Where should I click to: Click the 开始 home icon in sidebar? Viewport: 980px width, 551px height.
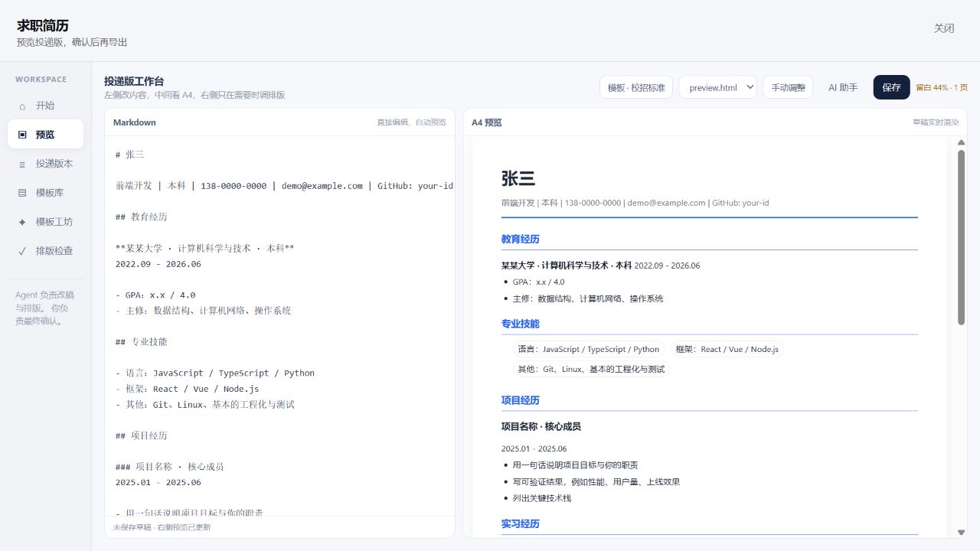(x=22, y=106)
